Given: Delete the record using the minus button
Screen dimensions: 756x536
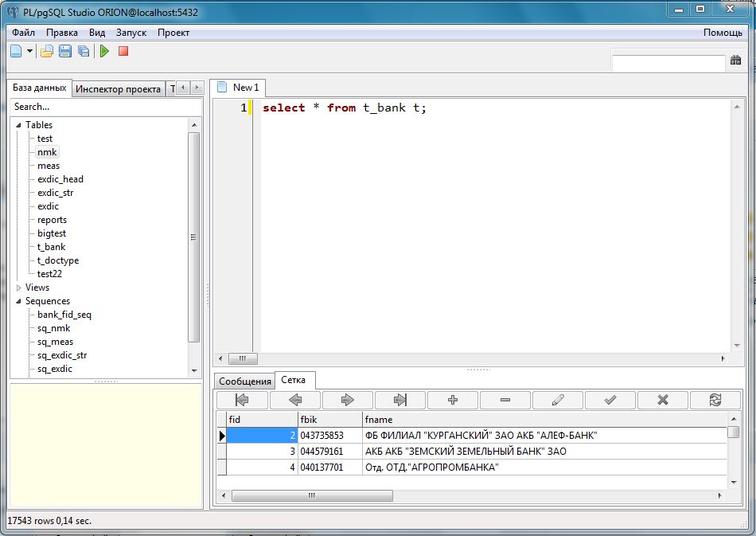Looking at the screenshot, I should (x=505, y=400).
